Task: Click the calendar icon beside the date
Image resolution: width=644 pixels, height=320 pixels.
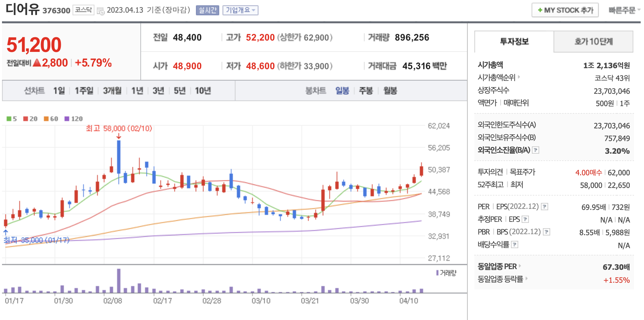Action: click(100, 11)
